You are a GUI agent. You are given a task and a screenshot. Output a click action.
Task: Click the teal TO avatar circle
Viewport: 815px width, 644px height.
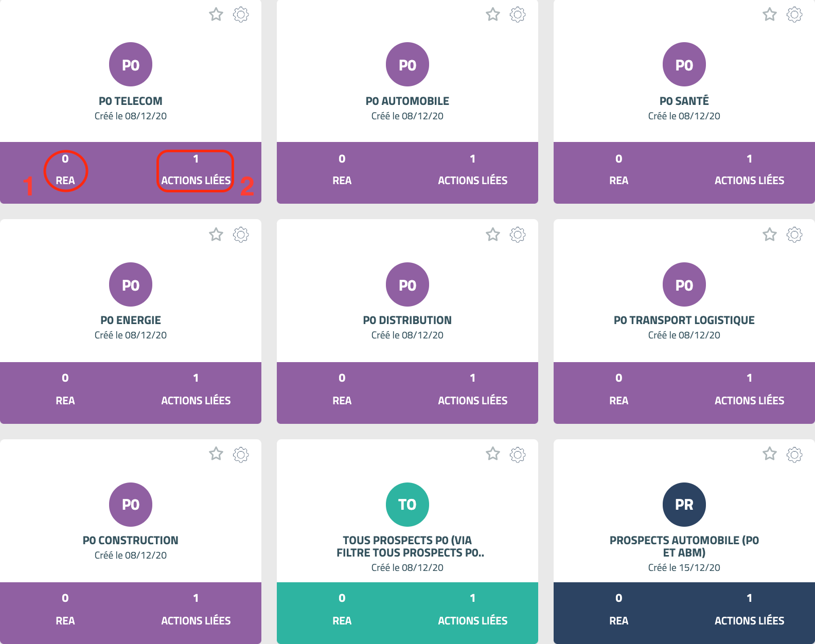(x=407, y=505)
